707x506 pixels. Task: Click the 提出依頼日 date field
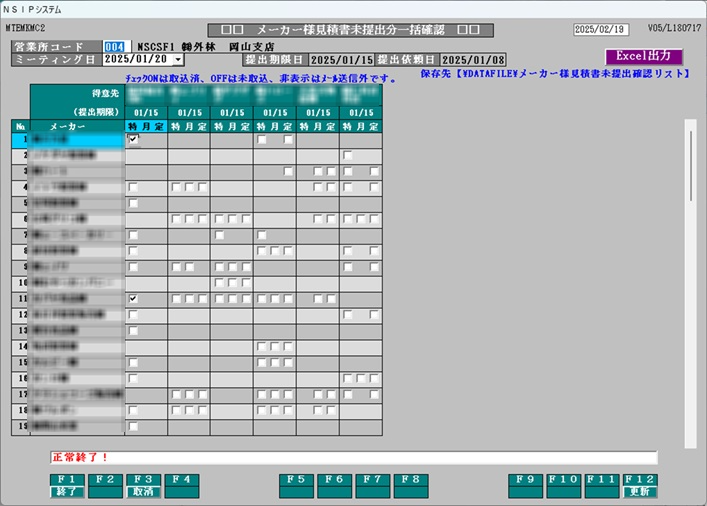coord(474,60)
